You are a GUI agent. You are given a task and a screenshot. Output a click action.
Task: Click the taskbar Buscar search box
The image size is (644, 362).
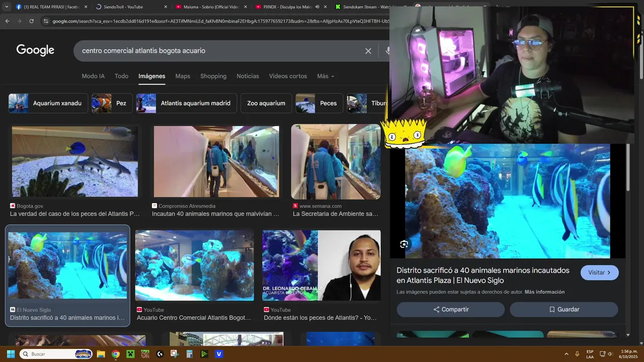point(55,354)
